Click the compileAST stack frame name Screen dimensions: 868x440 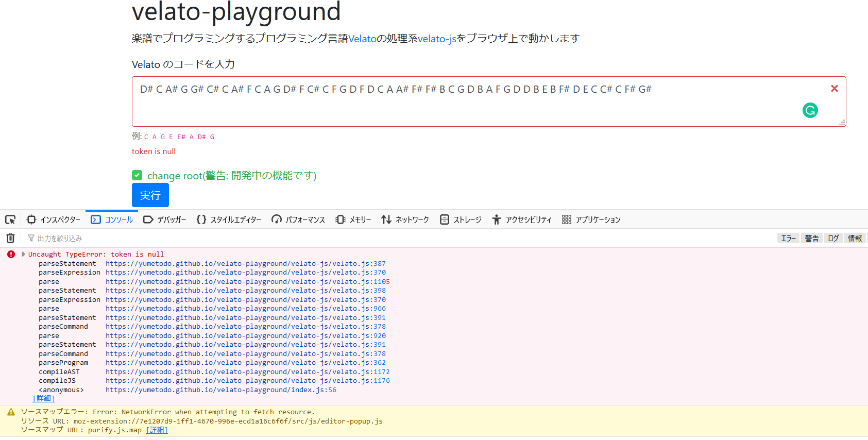tap(59, 372)
